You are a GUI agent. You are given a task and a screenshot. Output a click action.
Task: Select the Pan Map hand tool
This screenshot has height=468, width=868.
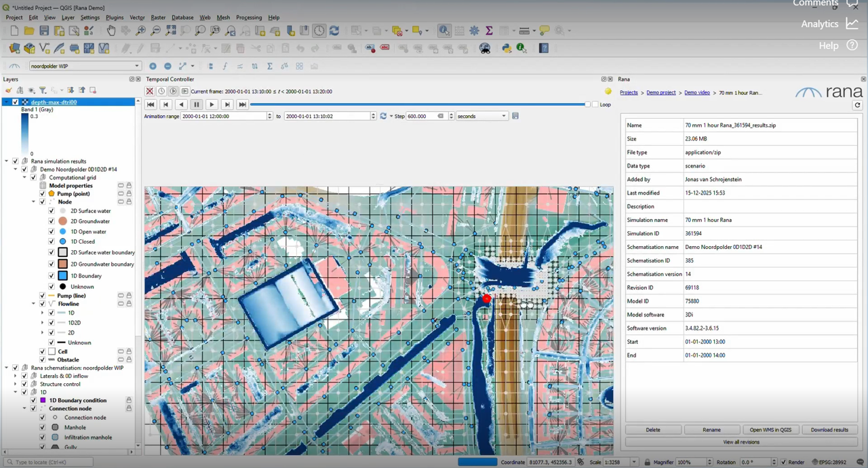[111, 31]
